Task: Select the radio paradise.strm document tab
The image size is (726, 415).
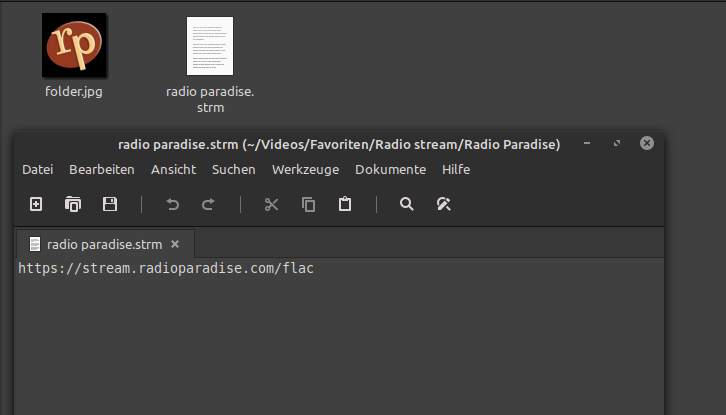Action: 105,244
